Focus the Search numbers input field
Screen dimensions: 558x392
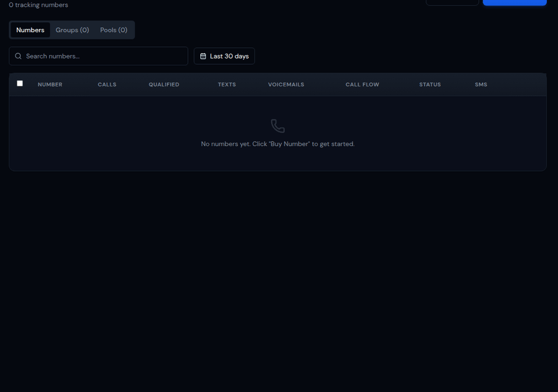(103, 56)
